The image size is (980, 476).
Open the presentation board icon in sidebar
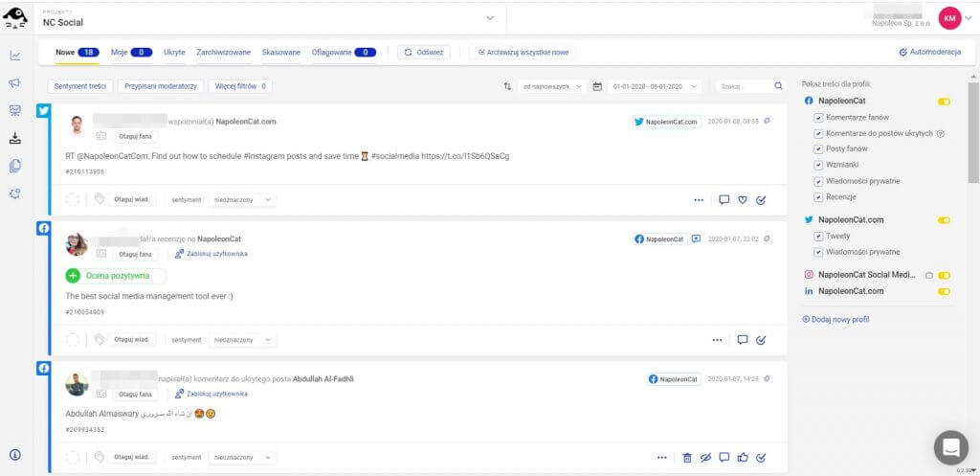(x=15, y=111)
